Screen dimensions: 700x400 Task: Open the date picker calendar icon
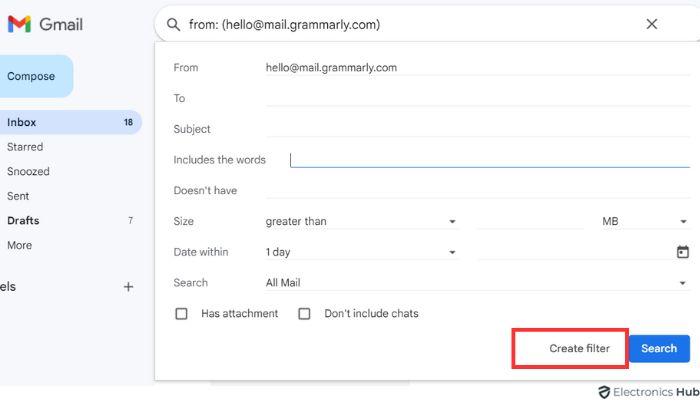pyautogui.click(x=683, y=252)
